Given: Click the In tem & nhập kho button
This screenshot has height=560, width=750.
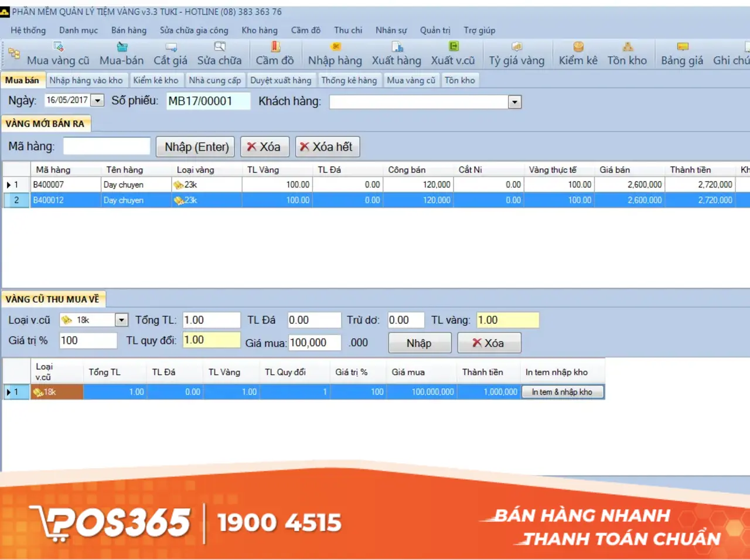Looking at the screenshot, I should tap(562, 392).
